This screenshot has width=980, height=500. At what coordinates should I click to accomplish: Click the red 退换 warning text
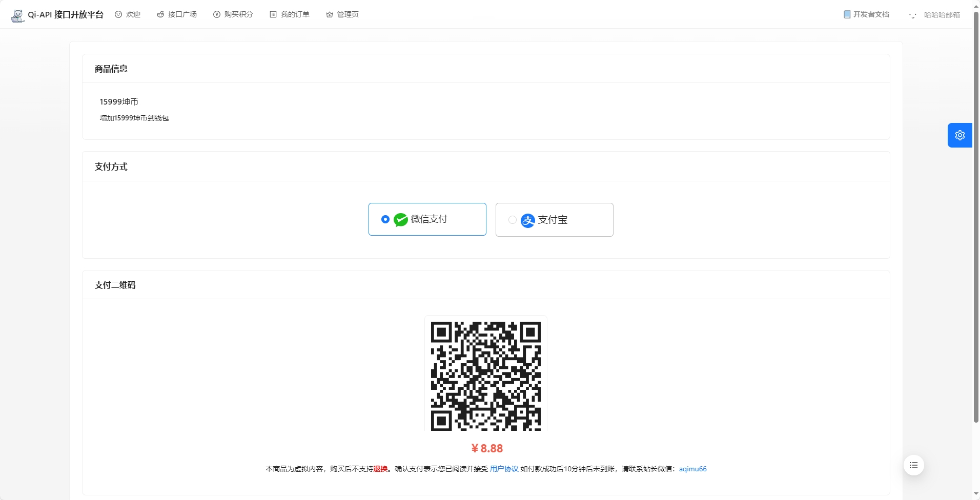(x=380, y=469)
